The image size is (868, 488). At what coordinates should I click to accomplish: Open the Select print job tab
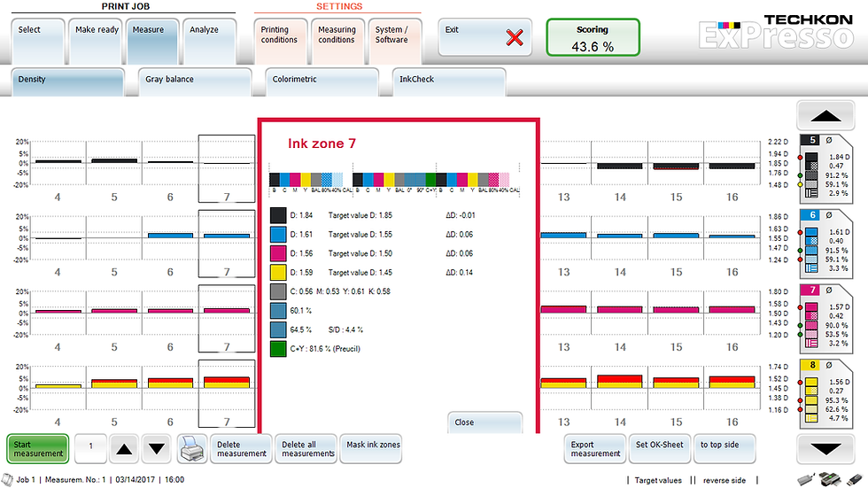click(37, 42)
